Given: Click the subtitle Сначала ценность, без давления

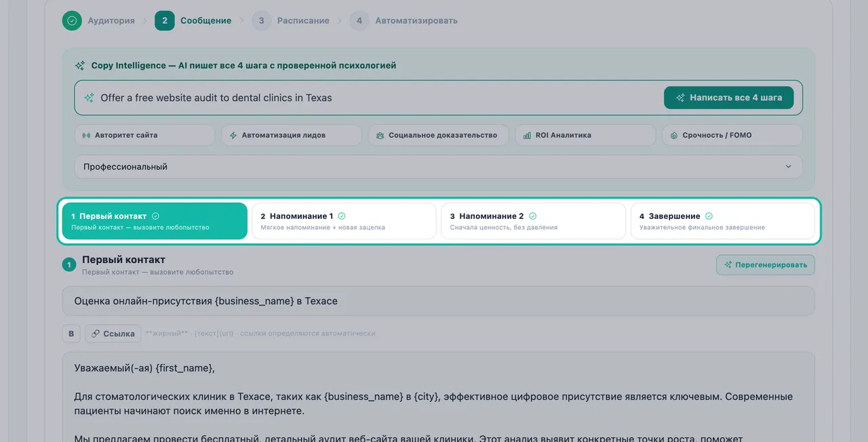Looking at the screenshot, I should (x=504, y=228).
